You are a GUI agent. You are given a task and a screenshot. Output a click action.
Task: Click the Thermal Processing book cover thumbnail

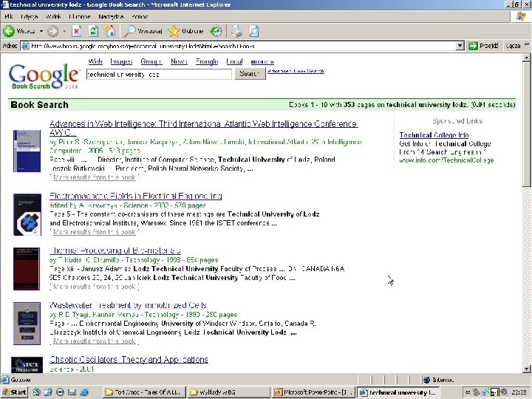27,269
